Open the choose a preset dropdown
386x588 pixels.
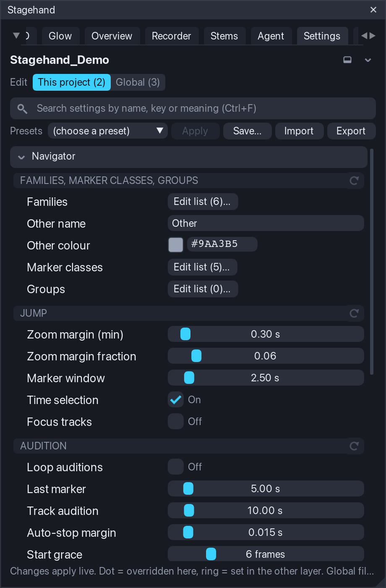tap(108, 131)
